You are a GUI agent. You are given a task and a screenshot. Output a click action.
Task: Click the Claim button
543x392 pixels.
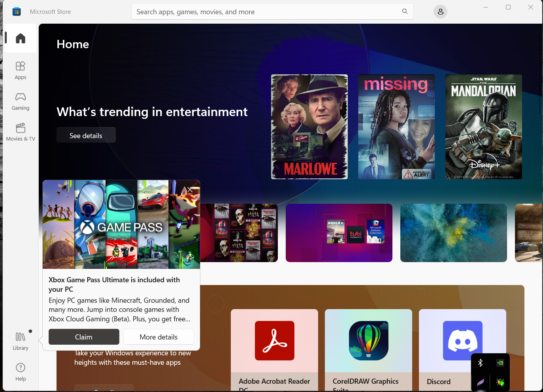(84, 337)
